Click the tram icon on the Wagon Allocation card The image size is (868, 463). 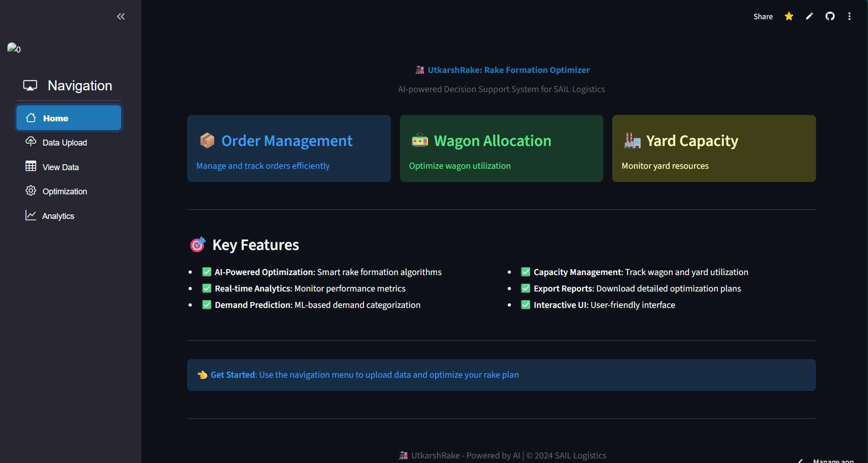[x=420, y=140]
